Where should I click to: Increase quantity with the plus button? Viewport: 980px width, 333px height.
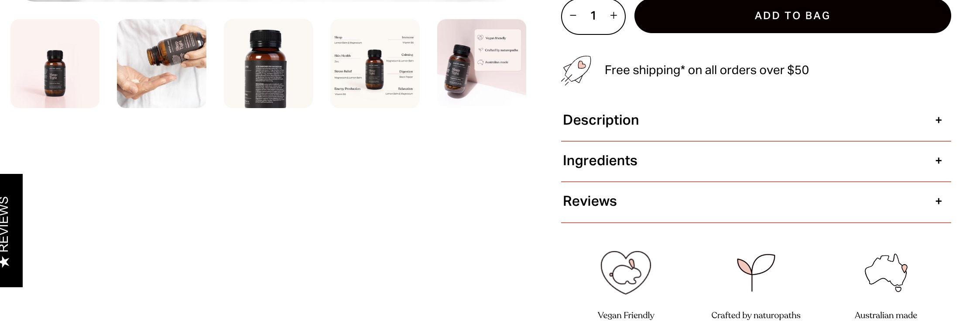[613, 16]
